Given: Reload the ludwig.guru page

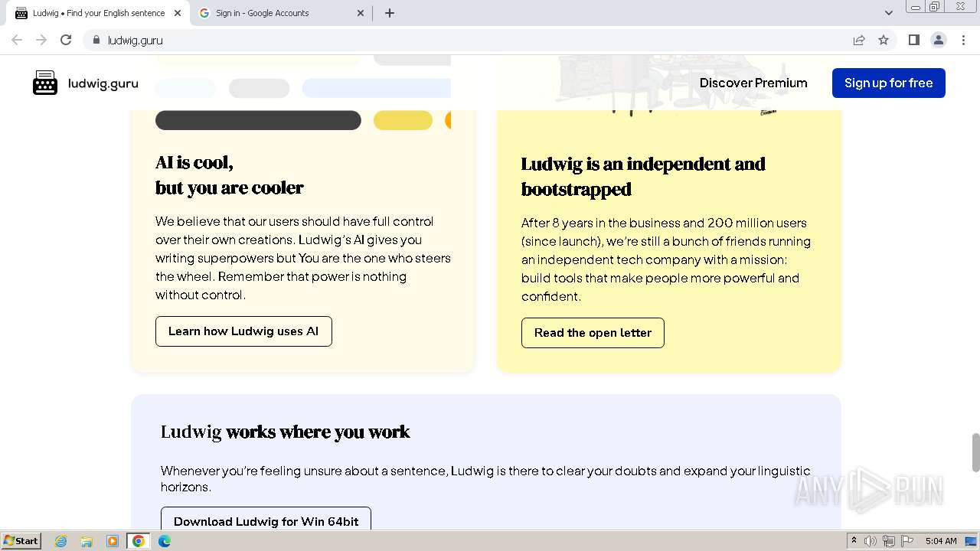Looking at the screenshot, I should pos(66,40).
